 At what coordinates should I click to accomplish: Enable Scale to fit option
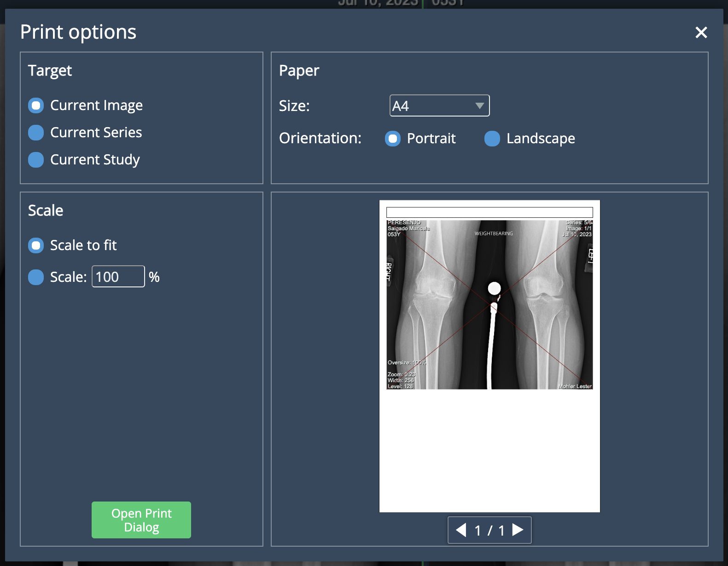coord(36,245)
